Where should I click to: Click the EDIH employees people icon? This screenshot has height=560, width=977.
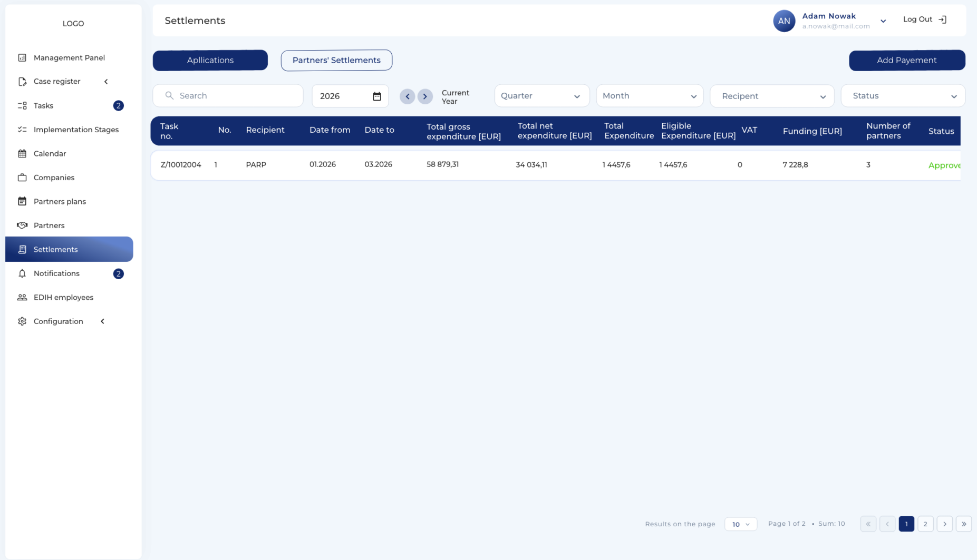[x=22, y=298]
